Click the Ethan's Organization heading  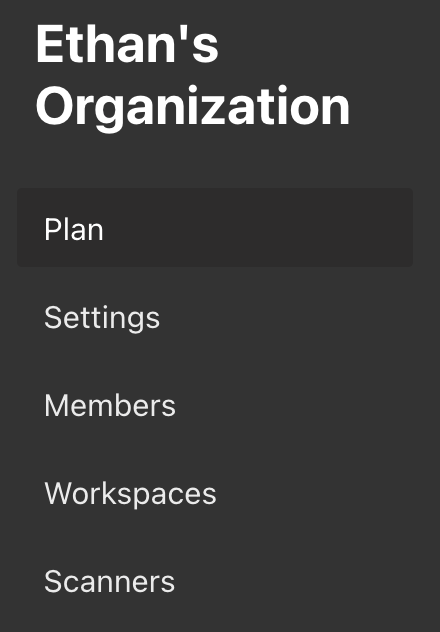click(x=193, y=77)
